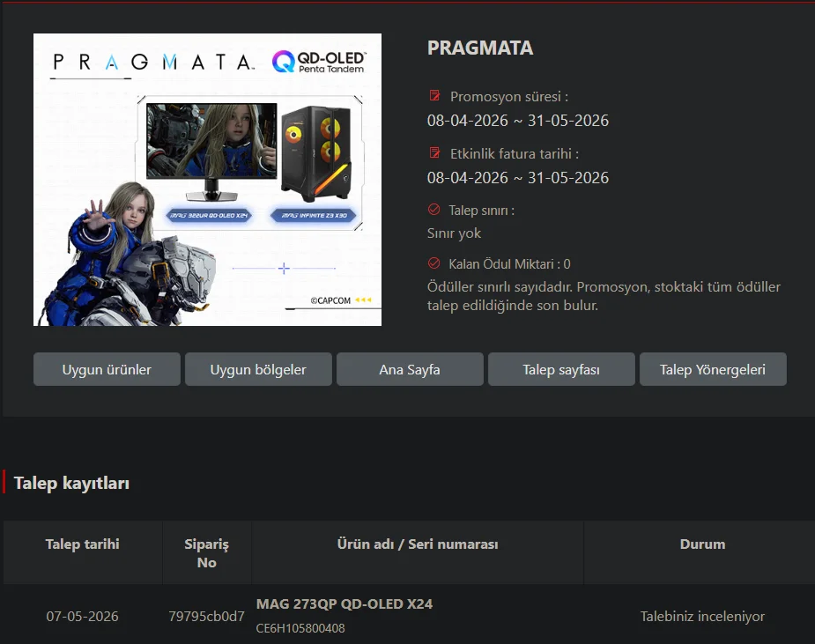The height and width of the screenshot is (644, 815).
Task: Click the MAG INFINITE Z3 X30 label in banner
Action: (314, 215)
